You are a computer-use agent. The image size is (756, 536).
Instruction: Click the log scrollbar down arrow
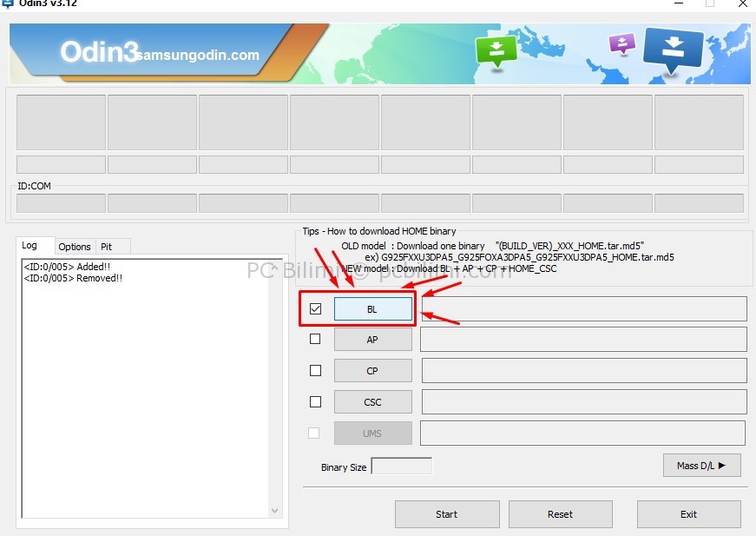[x=274, y=511]
